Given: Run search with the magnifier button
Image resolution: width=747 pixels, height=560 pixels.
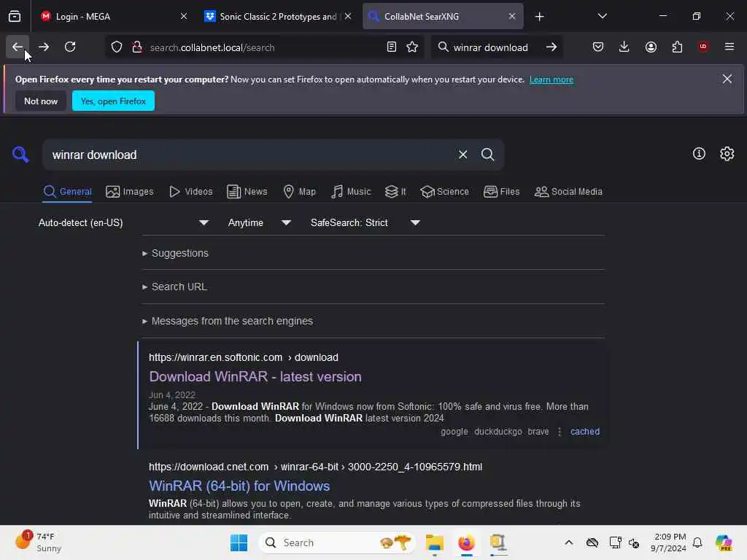Looking at the screenshot, I should [487, 155].
